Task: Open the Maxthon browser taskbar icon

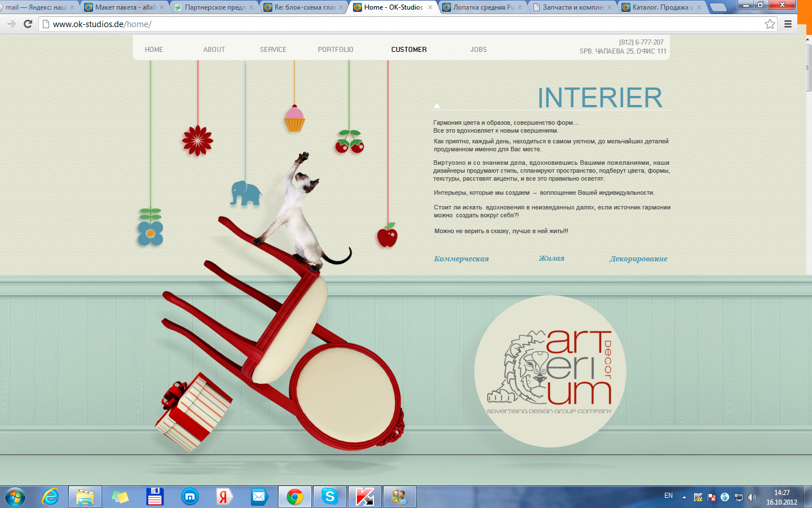Action: click(x=190, y=497)
